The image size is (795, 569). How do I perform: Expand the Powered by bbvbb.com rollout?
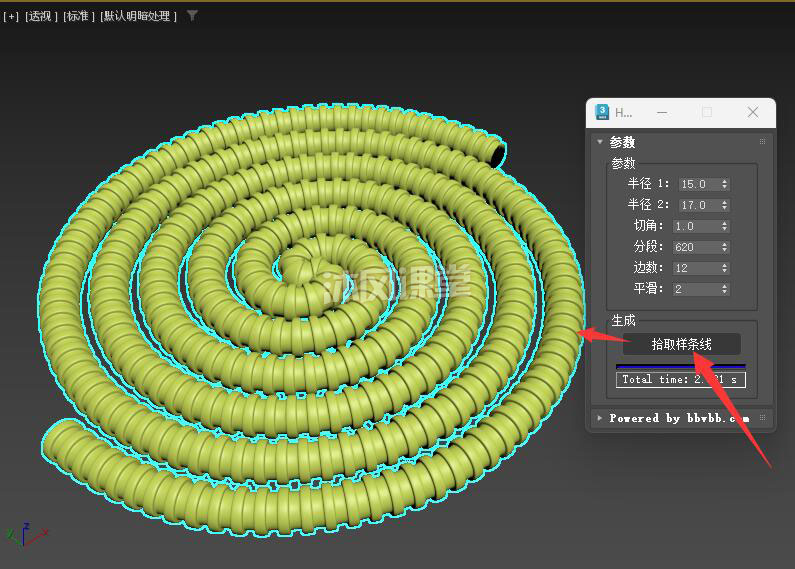[x=600, y=418]
